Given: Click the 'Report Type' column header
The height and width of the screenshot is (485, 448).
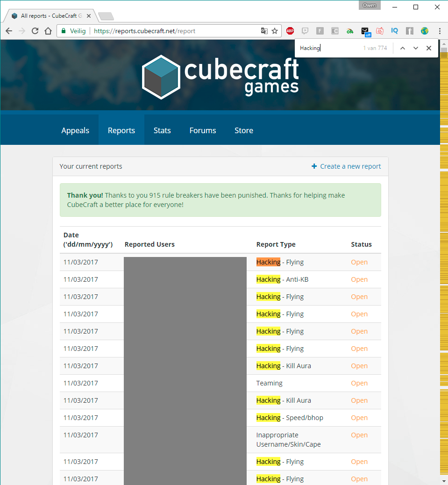Looking at the screenshot, I should (276, 244).
